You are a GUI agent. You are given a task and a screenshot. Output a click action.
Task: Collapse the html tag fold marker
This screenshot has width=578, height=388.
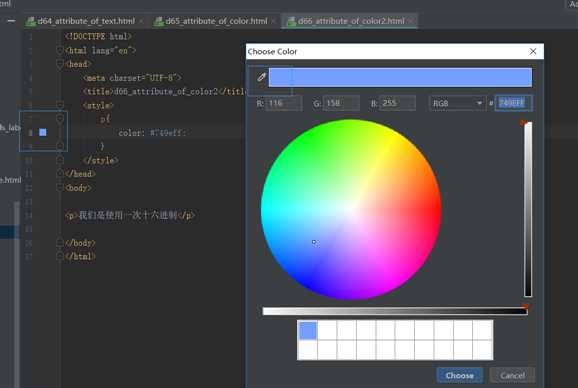(60, 50)
